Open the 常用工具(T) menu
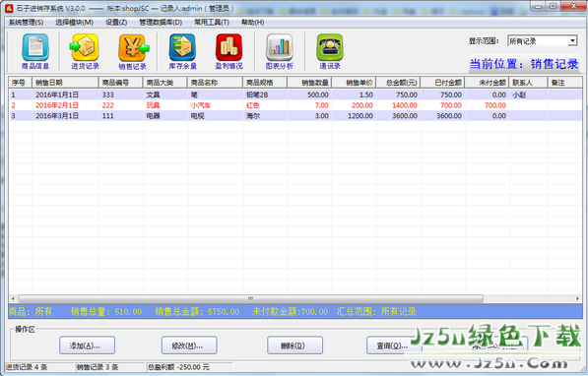The height and width of the screenshot is (376, 588). point(212,23)
